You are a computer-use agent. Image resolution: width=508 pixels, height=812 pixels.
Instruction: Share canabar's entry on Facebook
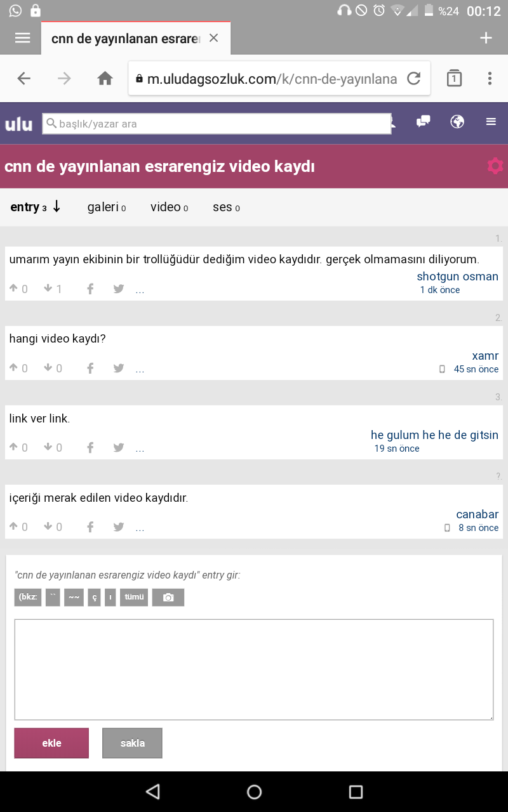click(x=90, y=527)
